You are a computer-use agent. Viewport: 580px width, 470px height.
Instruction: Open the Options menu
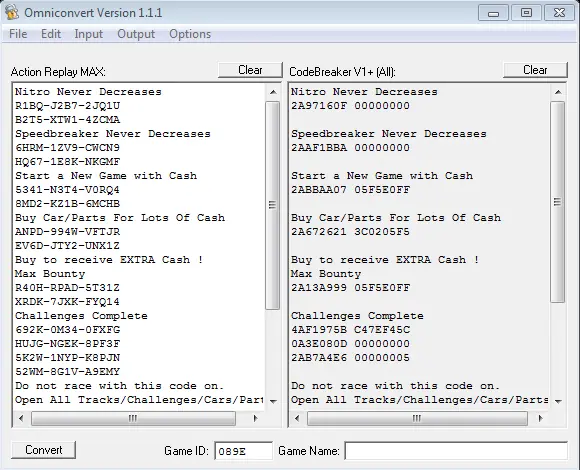(190, 34)
